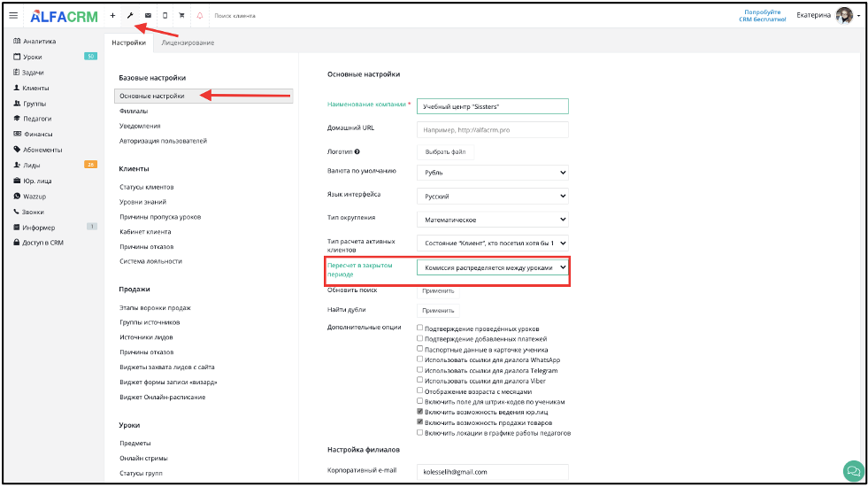Switch to the Лицензирование tab
868x487 pixels.
click(188, 43)
